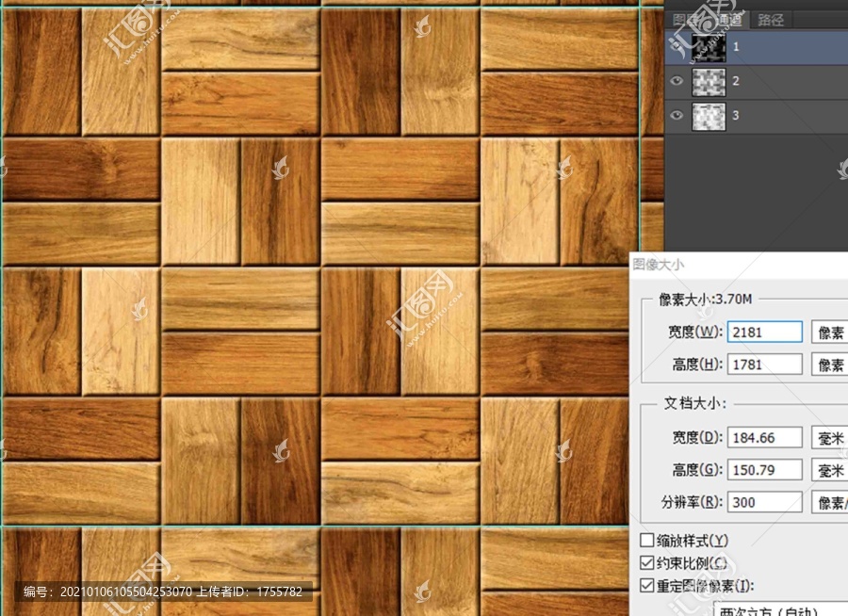This screenshot has width=848, height=616.
Task: Click the pixel 高度(H) field showing 1781
Action: [765, 365]
